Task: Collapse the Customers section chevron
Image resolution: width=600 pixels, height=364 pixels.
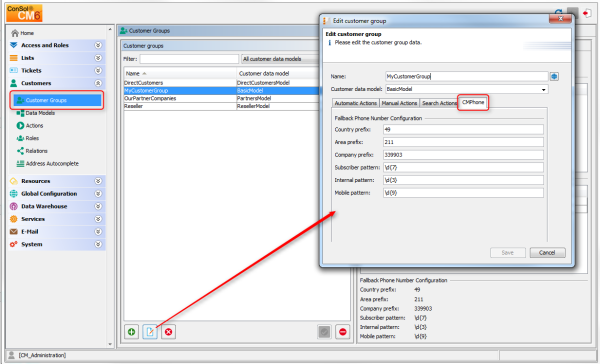Action: point(98,83)
